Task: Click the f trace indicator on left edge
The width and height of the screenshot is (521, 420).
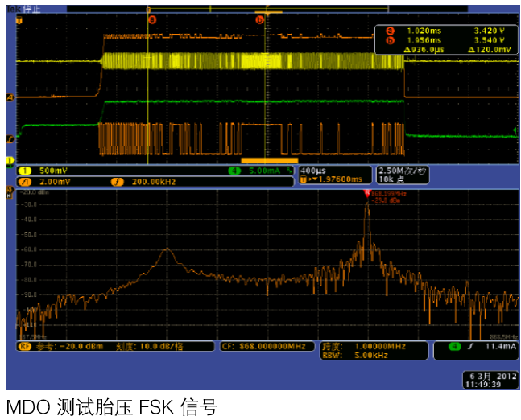Action: pyautogui.click(x=10, y=139)
